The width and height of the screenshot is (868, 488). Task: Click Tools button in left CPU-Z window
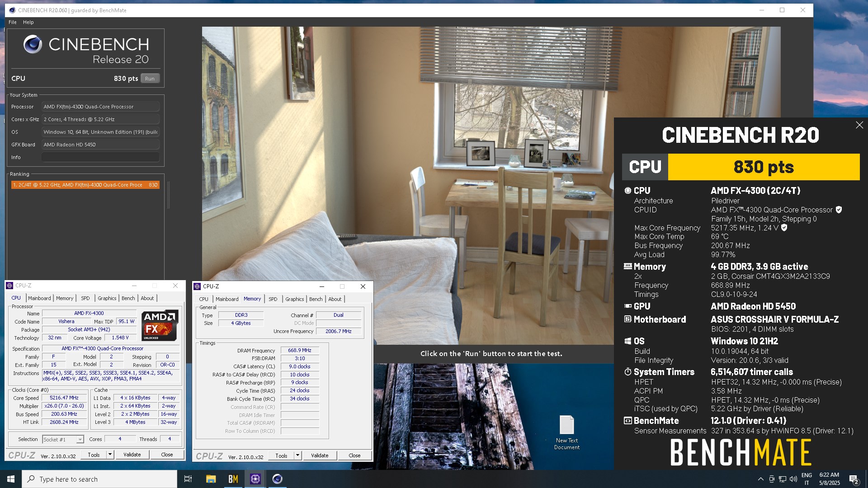pos(94,455)
